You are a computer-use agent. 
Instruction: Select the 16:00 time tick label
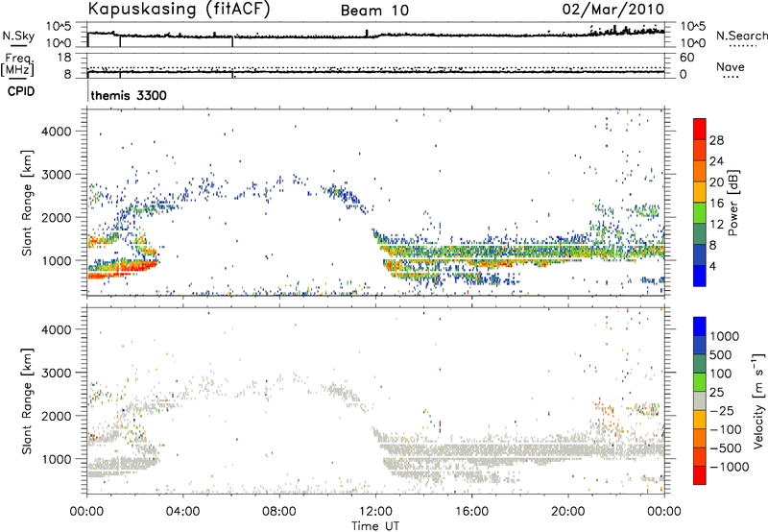click(x=471, y=512)
